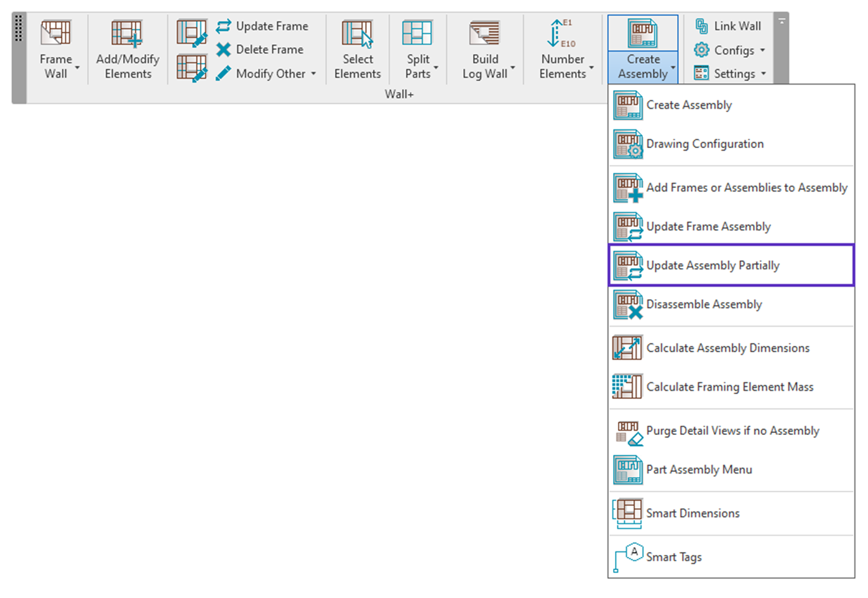Viewport: 868px width, 598px height.
Task: Select Calculate Assembly Dimensions
Action: tap(727, 348)
